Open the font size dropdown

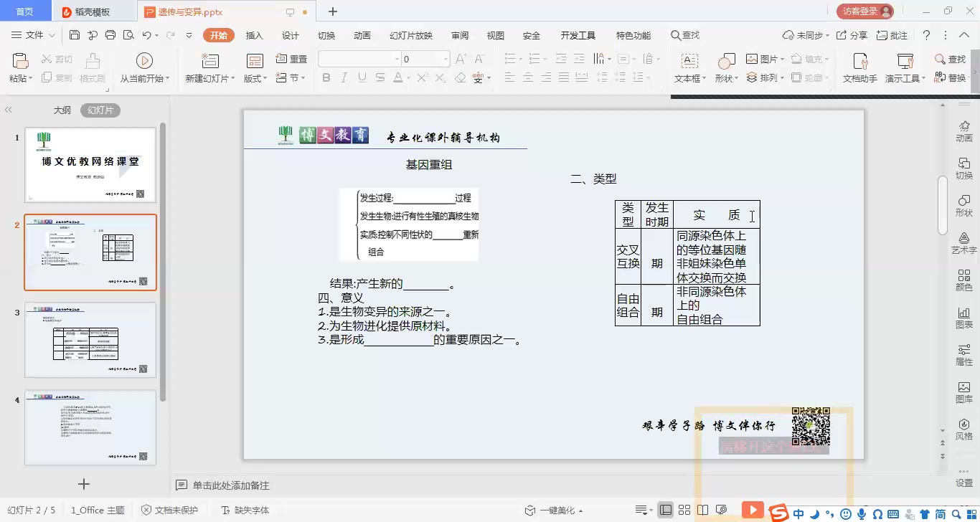tap(446, 59)
